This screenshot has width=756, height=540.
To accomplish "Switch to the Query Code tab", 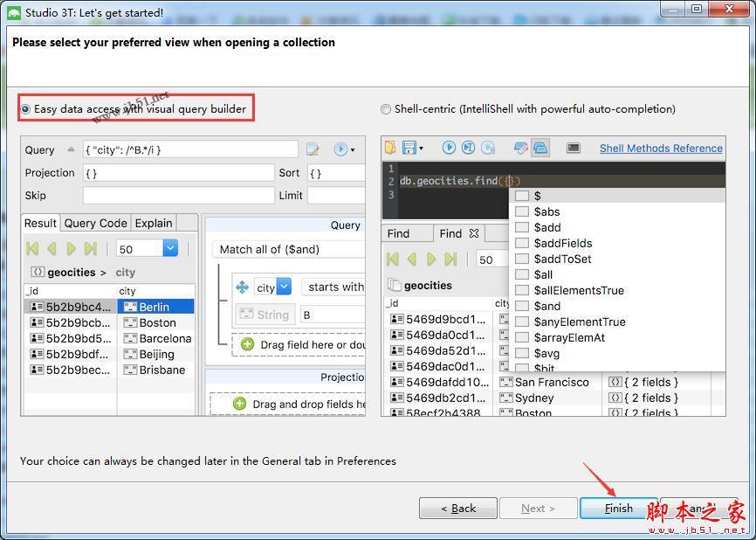I will point(95,223).
